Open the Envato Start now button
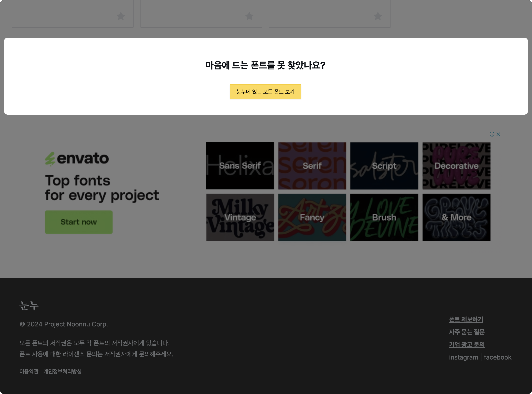 79,222
